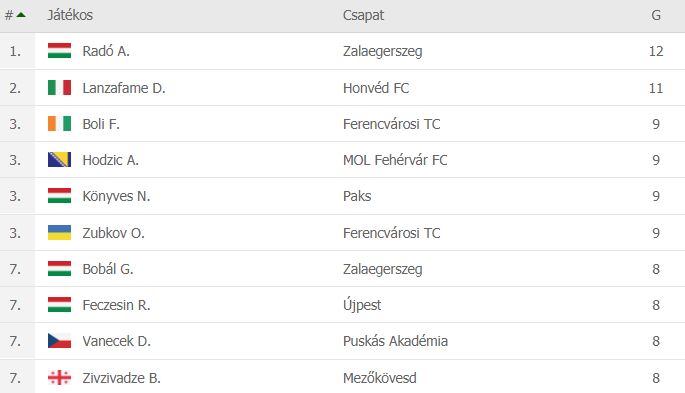Select the Bobál G. row

click(342, 269)
